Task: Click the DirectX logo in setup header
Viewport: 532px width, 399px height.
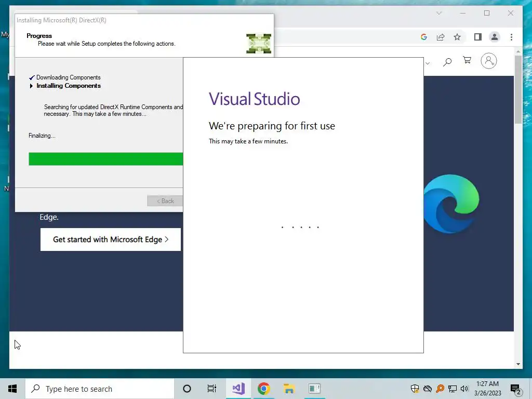Action: 259,44
